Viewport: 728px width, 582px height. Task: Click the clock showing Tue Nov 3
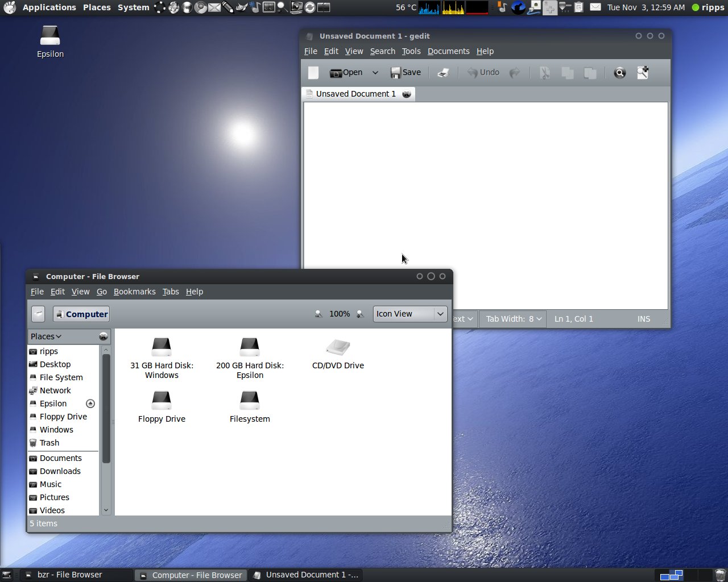click(x=646, y=7)
